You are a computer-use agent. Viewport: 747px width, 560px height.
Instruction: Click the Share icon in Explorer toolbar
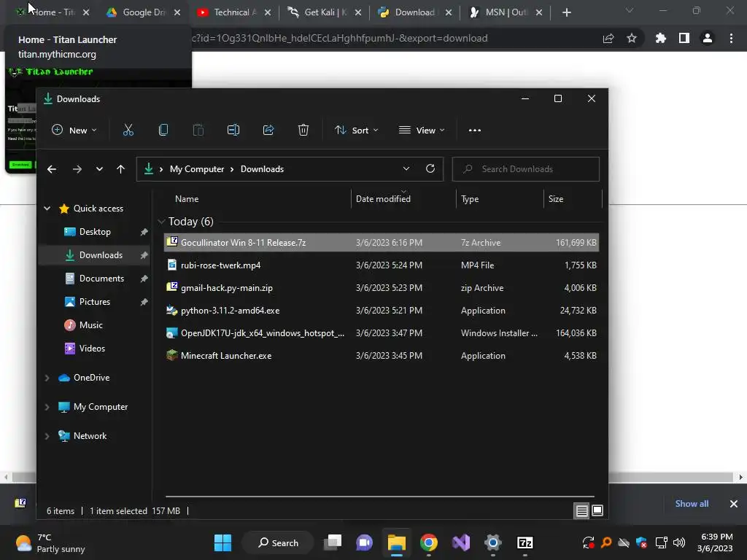tap(268, 130)
